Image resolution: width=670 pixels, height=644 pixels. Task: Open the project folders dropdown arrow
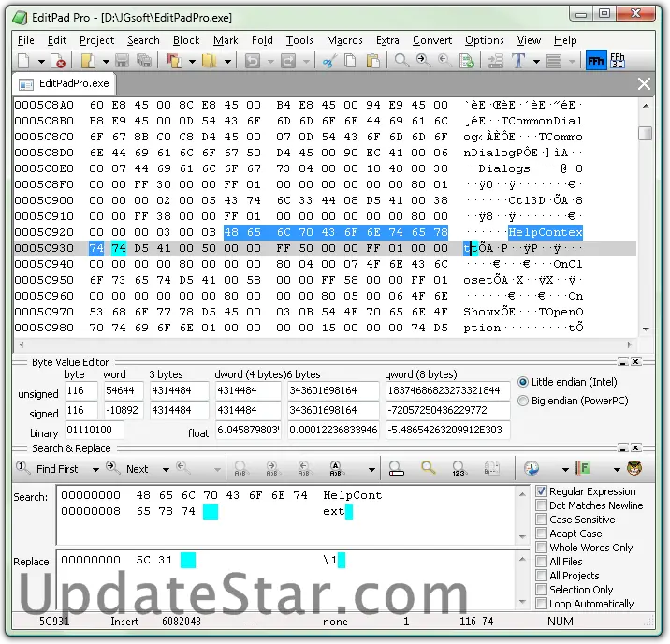pos(227,62)
